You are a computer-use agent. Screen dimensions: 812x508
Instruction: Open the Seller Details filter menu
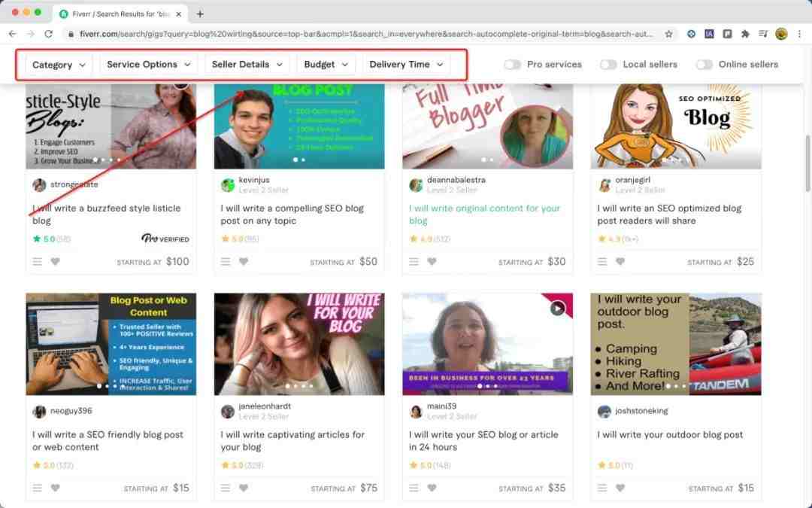click(247, 65)
